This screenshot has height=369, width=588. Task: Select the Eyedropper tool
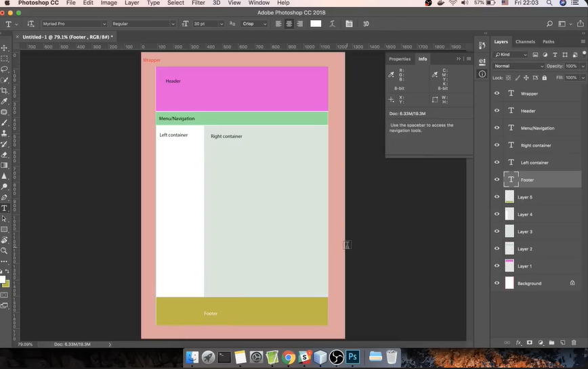(4, 101)
